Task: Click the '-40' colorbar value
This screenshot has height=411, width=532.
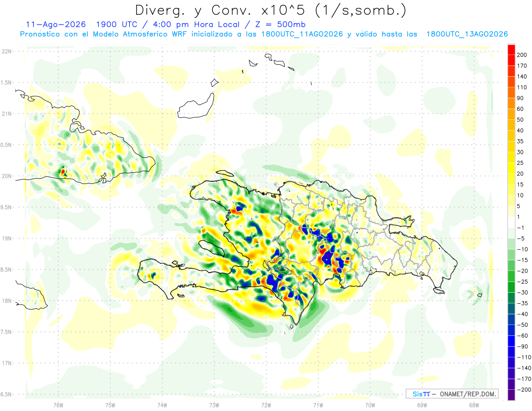Action: pos(522,315)
